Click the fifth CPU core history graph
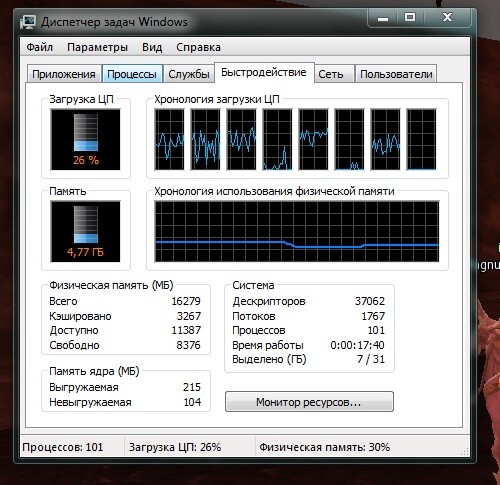The image size is (500, 485). tap(314, 140)
